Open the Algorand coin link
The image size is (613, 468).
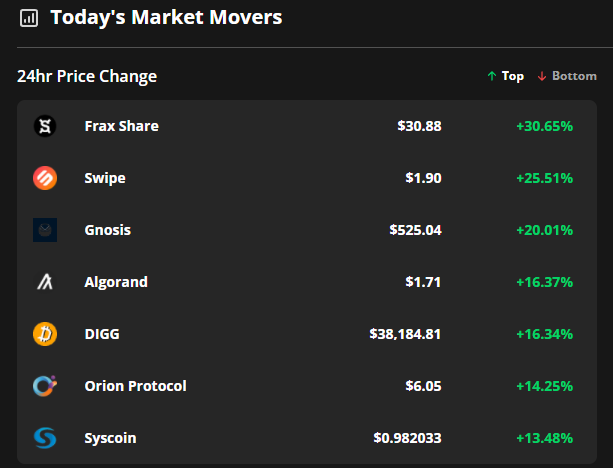pos(116,282)
